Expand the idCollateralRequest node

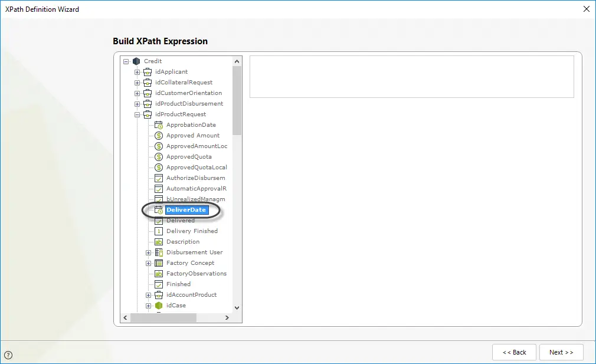pos(137,83)
